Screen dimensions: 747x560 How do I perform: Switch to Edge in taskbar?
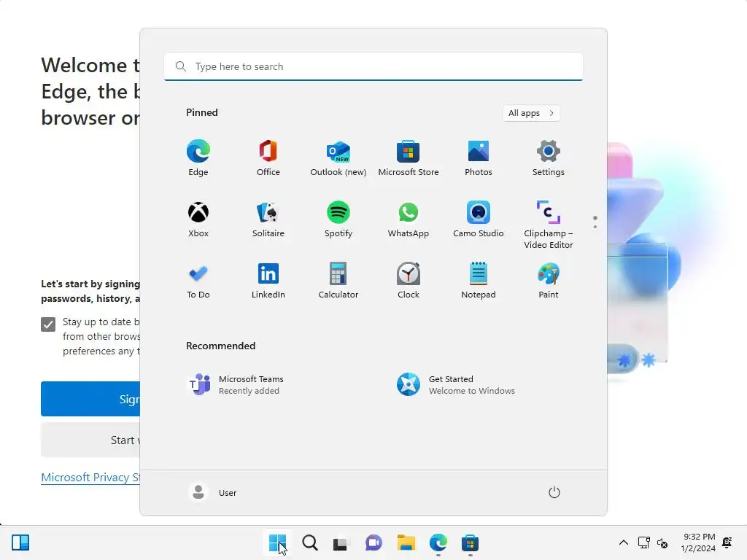pyautogui.click(x=438, y=542)
